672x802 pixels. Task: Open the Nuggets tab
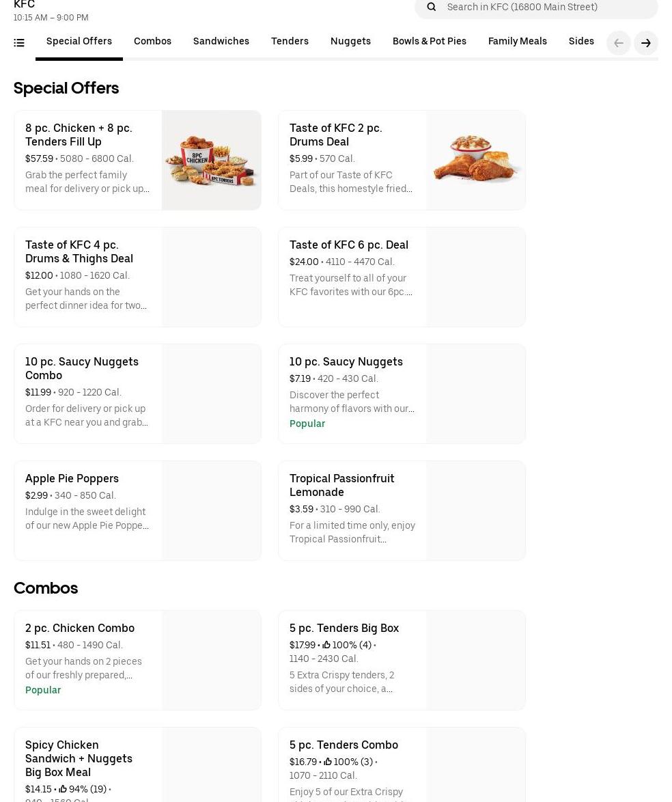click(350, 41)
